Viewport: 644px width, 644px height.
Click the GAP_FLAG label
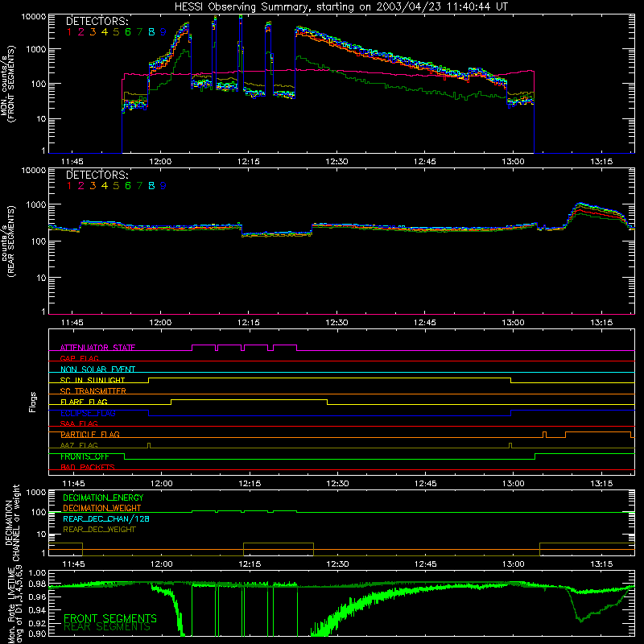pos(79,358)
